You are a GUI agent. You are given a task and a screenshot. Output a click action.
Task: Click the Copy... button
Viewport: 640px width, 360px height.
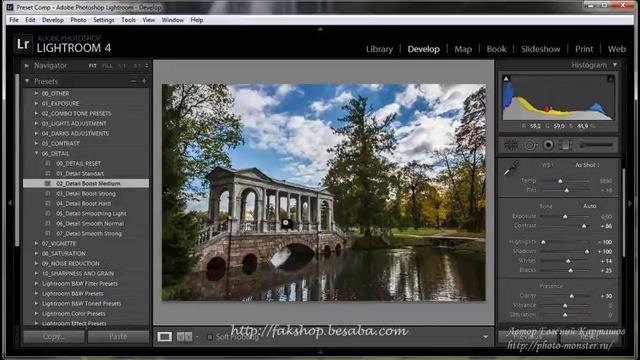[x=54, y=336]
